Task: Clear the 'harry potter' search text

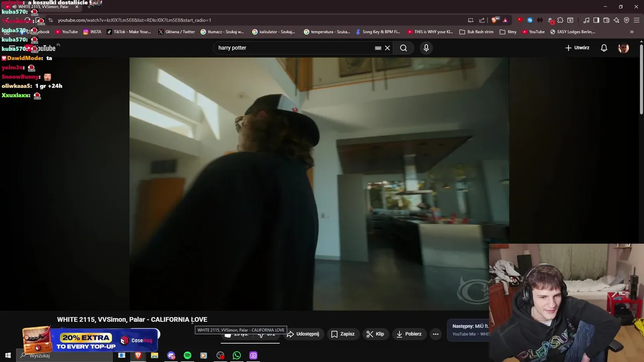Action: pos(387,48)
